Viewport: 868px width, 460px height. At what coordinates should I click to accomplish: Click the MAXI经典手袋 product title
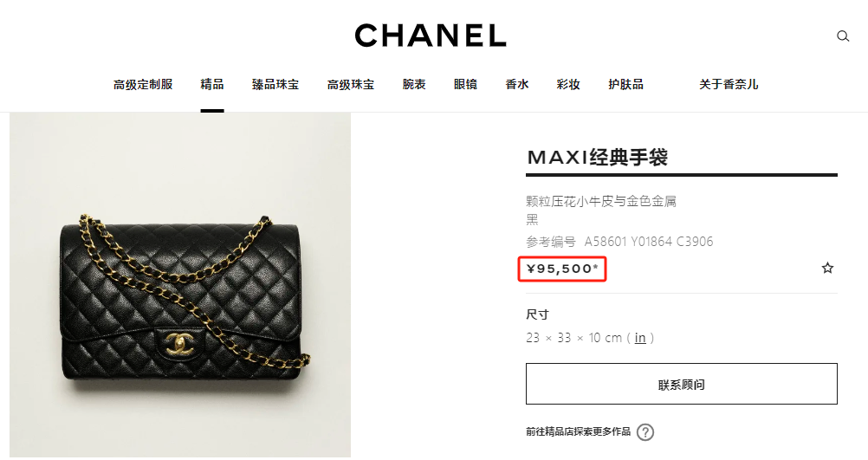[x=598, y=157]
